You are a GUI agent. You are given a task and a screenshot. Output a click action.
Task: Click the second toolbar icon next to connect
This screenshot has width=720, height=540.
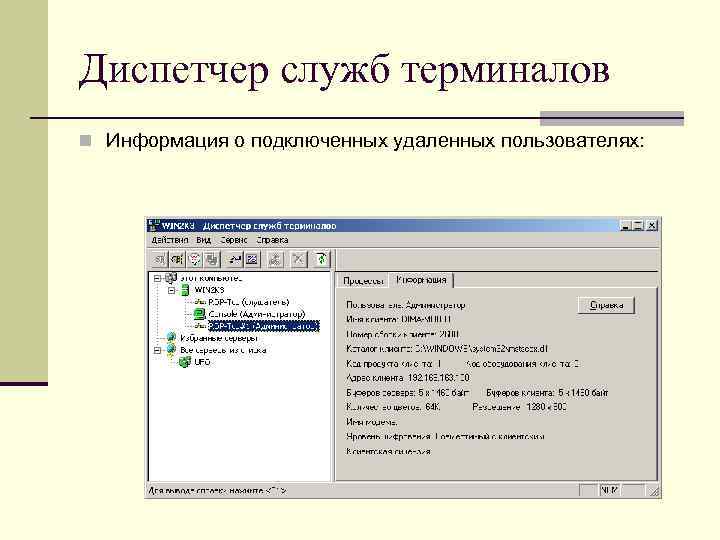(177, 259)
